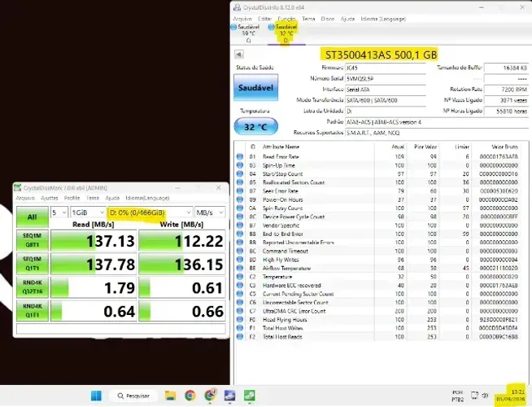This screenshot has height=407, width=532.
Task: Click the Pesquisar search box on taskbar
Action: [133, 396]
